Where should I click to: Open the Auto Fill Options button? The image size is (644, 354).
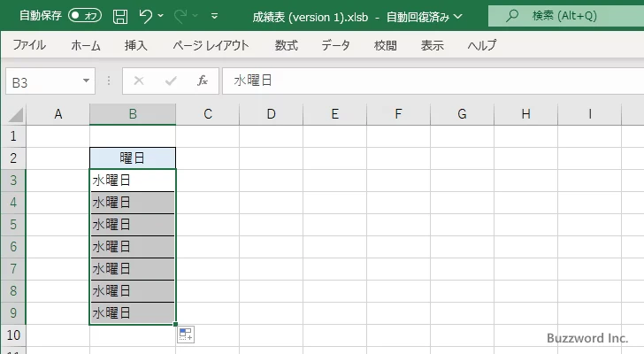186,335
